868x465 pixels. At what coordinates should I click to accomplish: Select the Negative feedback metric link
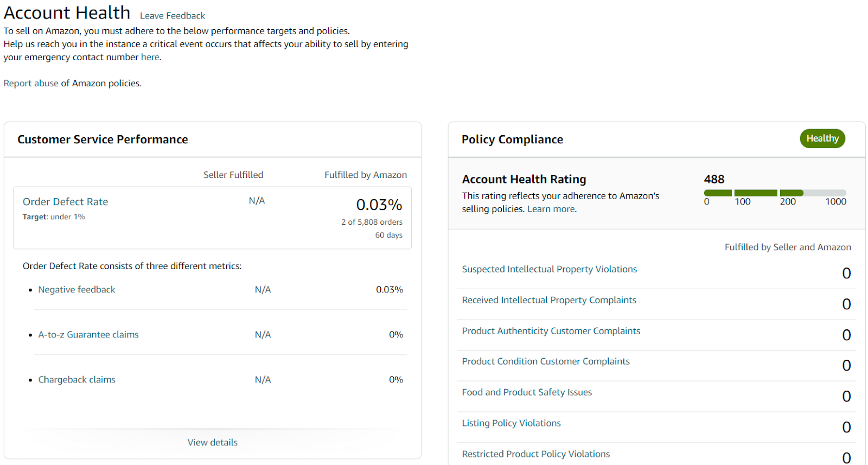(76, 289)
